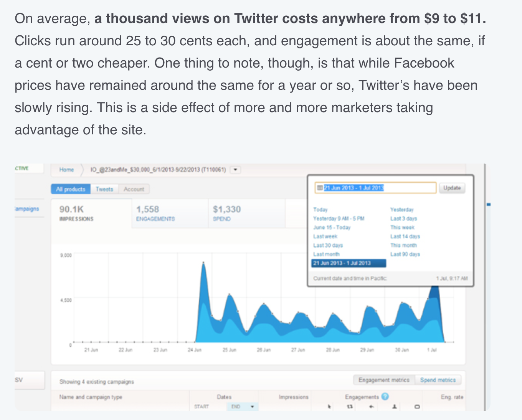The height and width of the screenshot is (420, 522).
Task: Click the follows person icon column header
Action: point(394,407)
